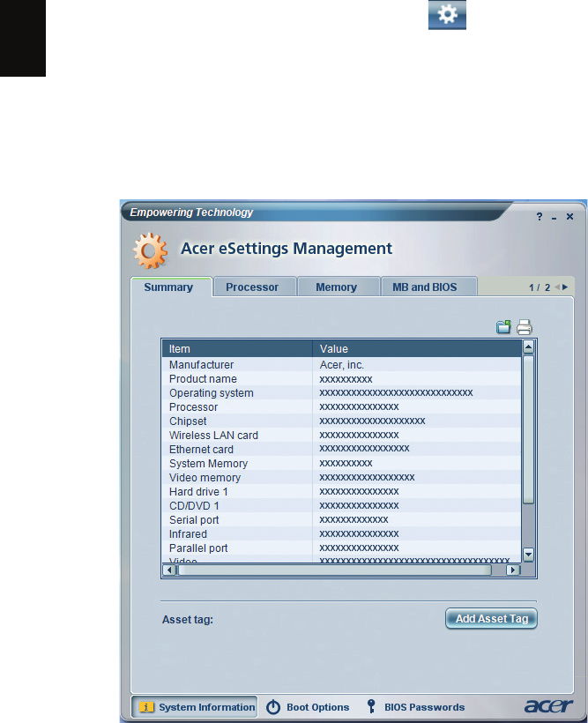Viewport: 588px width, 723px height.
Task: Sort by the Item column header
Action: pos(236,349)
